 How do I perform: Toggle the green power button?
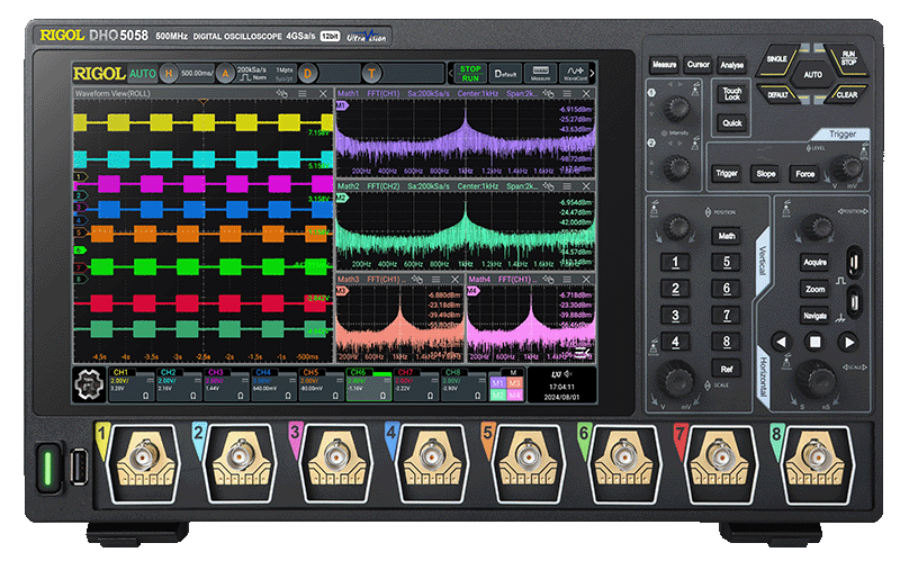coord(48,468)
